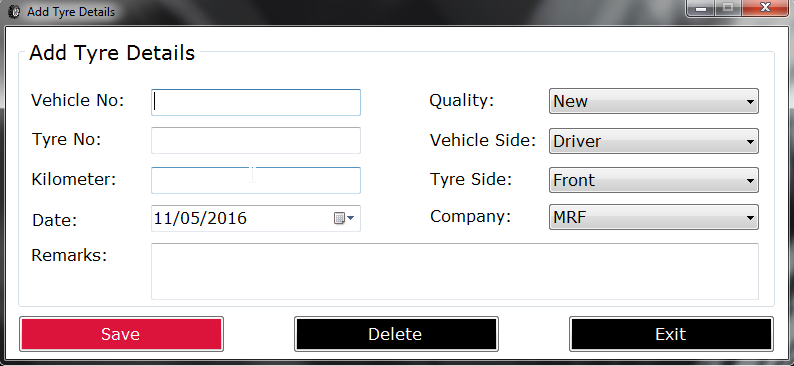This screenshot has height=366, width=794.
Task: Click the Quality: label
Action: (461, 100)
